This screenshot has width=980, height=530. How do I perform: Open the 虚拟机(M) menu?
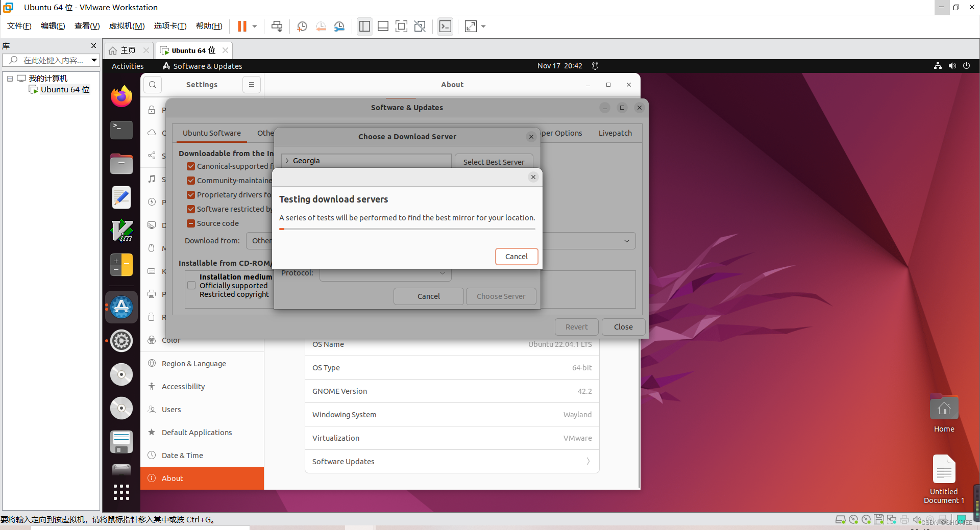[127, 26]
